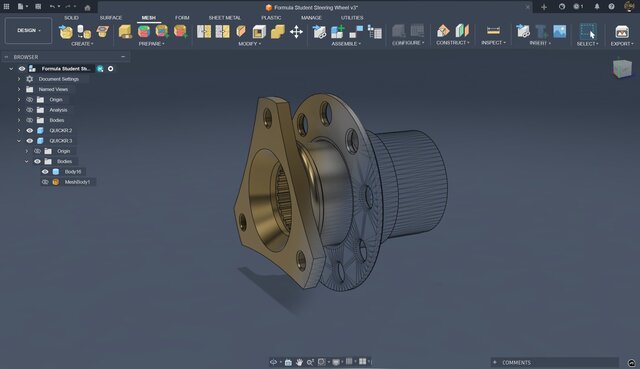This screenshot has width=640, height=369.
Task: Collapse the QUICKR:3 component
Action: click(x=19, y=141)
